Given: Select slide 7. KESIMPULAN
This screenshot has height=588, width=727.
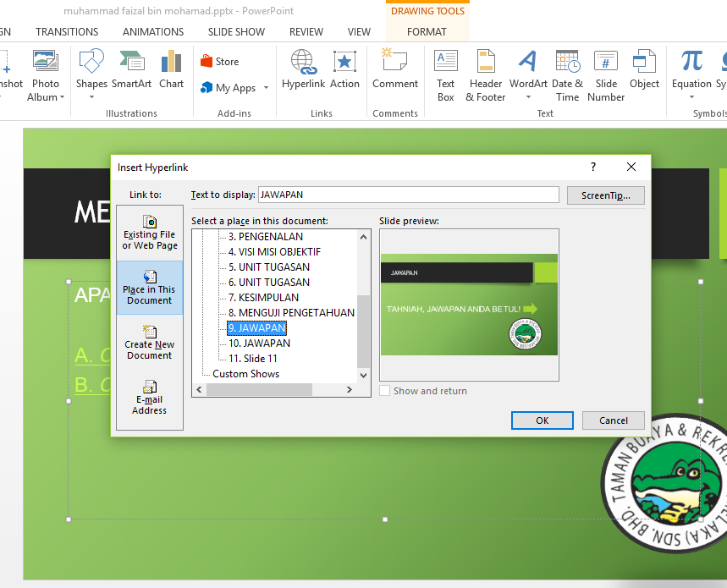Looking at the screenshot, I should (x=263, y=298).
